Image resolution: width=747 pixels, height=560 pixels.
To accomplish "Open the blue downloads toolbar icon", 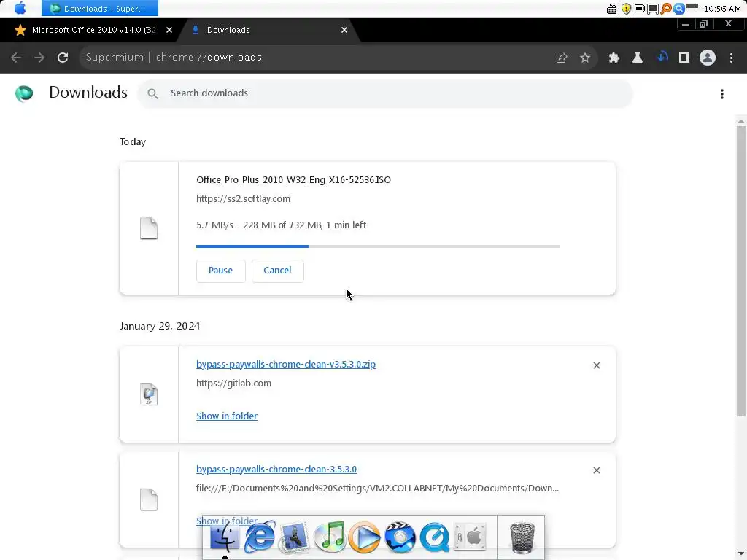I will pos(662,57).
